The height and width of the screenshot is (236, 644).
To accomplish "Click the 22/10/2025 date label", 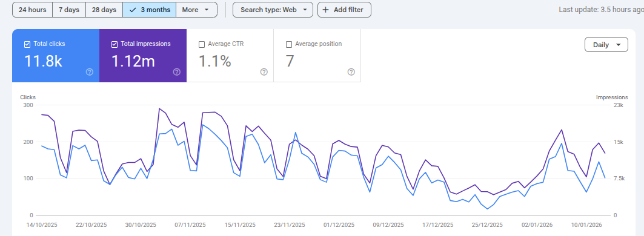I will click(91, 225).
